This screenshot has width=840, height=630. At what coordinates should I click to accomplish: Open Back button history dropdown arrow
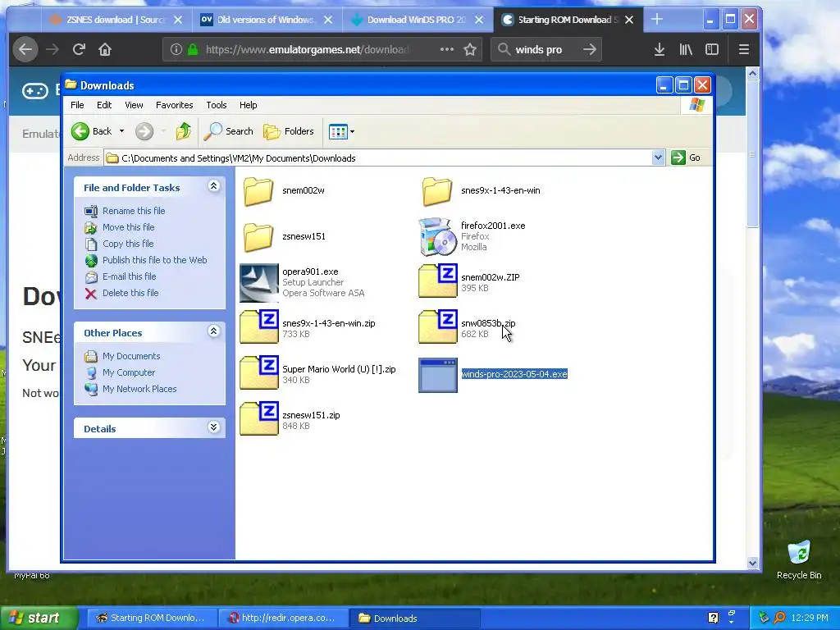coord(121,131)
